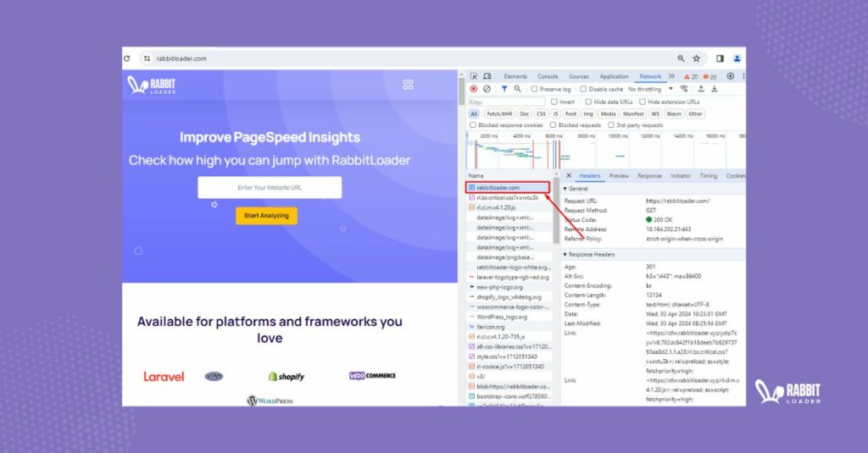Filter requests by Doc
The image size is (868, 453).
pyautogui.click(x=524, y=114)
